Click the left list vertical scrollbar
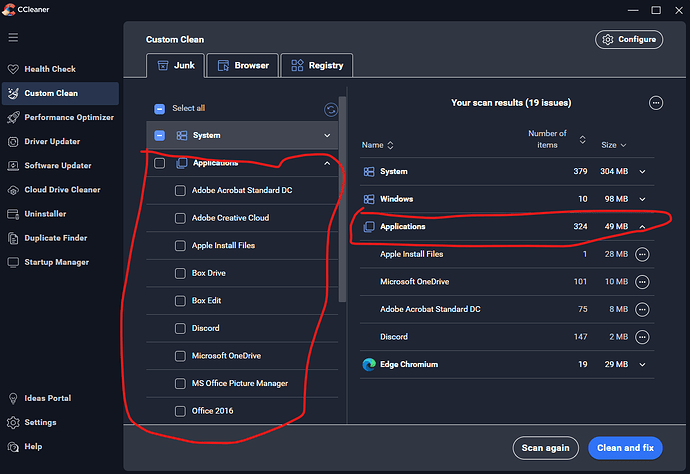 click(x=342, y=200)
